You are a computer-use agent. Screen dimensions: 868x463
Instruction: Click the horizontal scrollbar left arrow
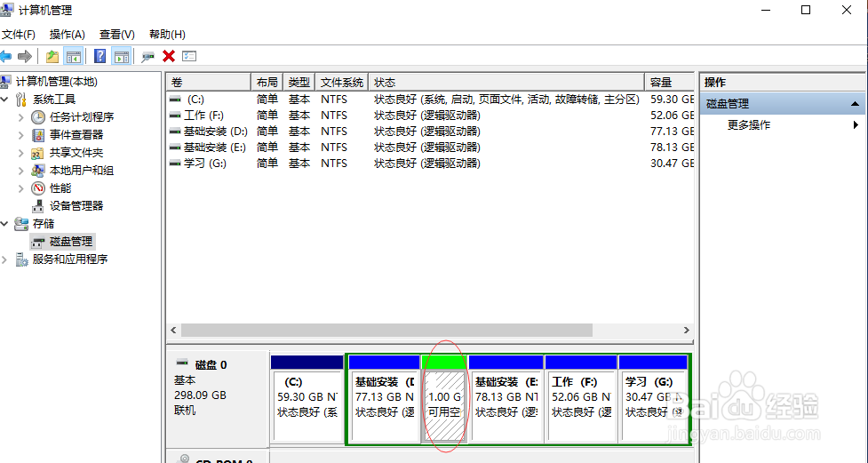174,331
